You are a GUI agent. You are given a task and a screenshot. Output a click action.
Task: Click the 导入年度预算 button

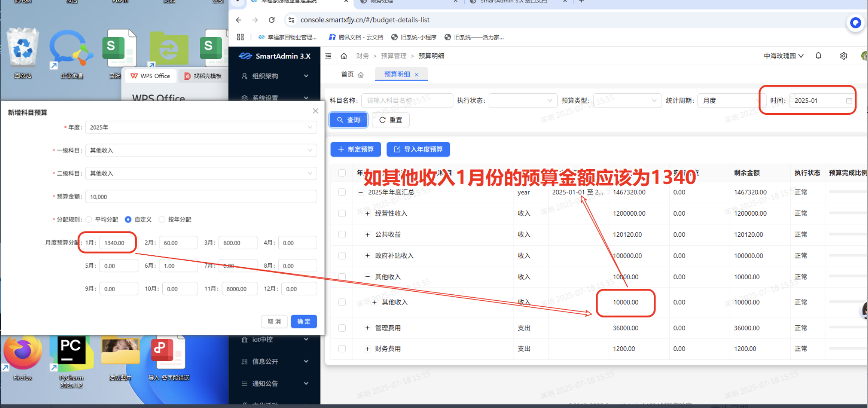tap(418, 149)
